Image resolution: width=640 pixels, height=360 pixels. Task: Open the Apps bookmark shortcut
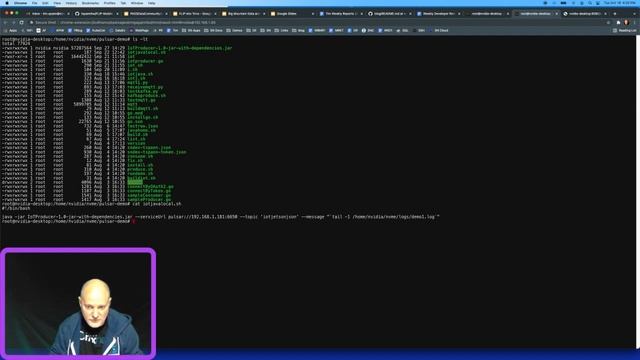point(10,30)
